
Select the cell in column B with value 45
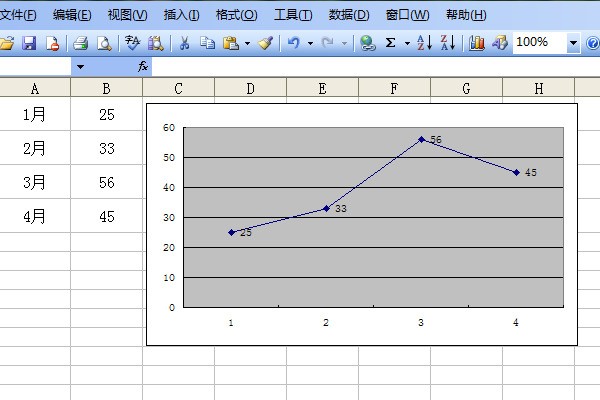pyautogui.click(x=106, y=216)
